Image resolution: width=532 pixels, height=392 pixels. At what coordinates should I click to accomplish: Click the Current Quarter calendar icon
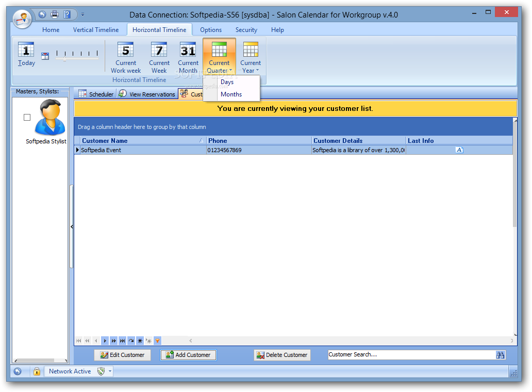coord(219,50)
